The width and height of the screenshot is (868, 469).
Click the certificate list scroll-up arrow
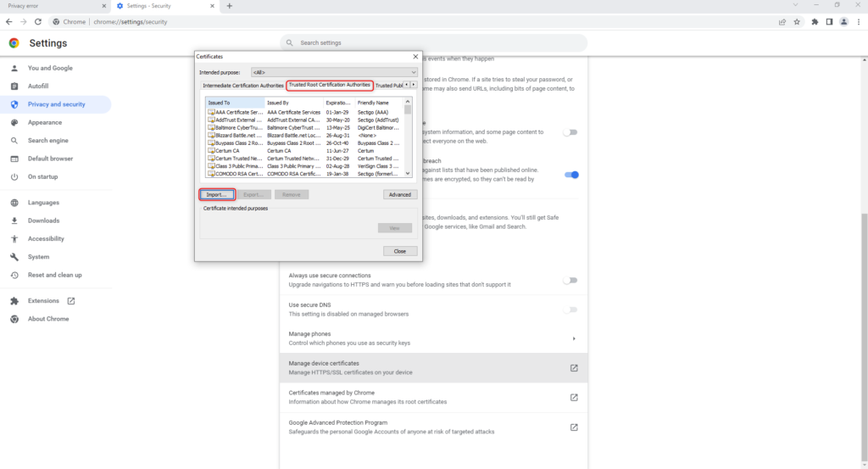tap(408, 102)
